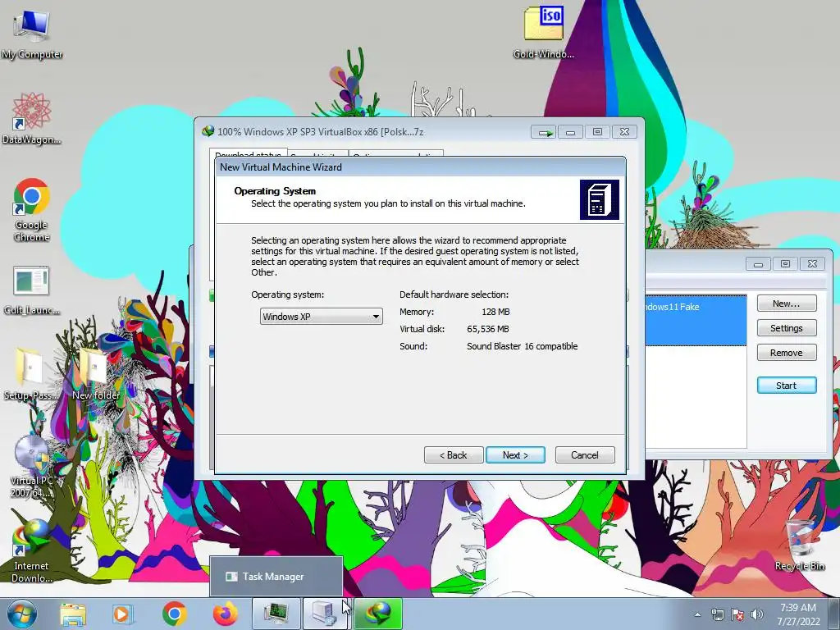Launch the Google Chrome desktop shortcut
This screenshot has height=630, width=840.
[32, 209]
